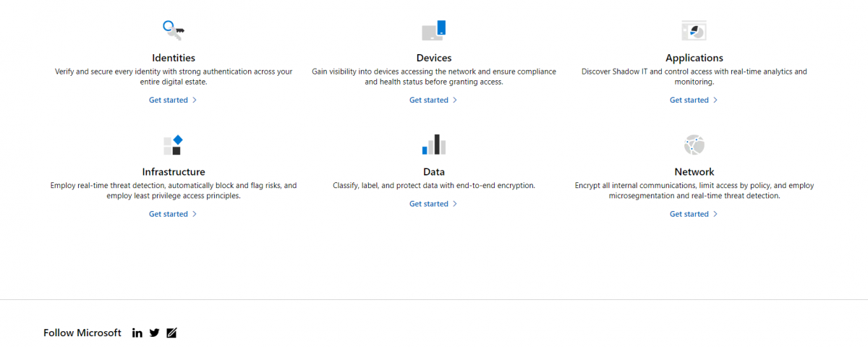868x347 pixels.
Task: Click the Infrastructure squares icon
Action: (173, 145)
